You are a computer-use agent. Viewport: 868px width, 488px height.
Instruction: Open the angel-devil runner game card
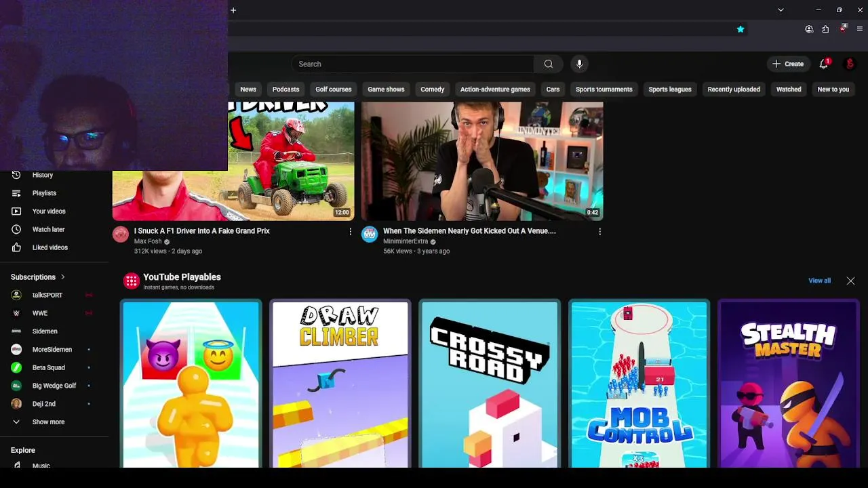pos(191,384)
